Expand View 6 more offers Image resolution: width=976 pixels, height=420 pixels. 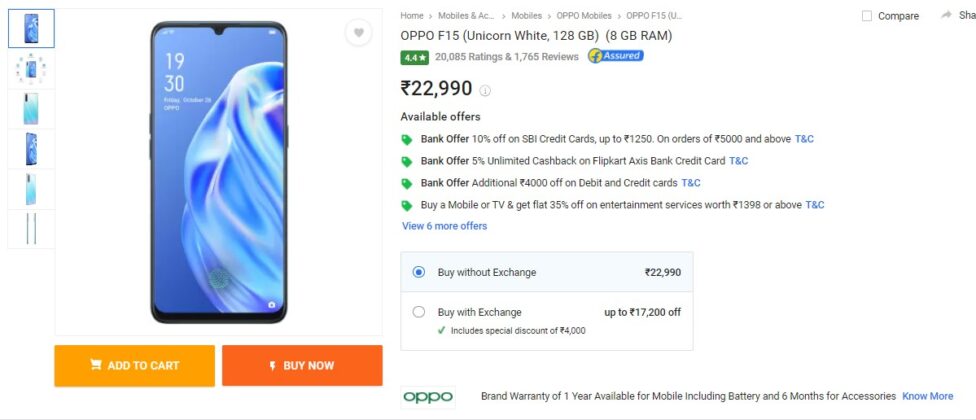tap(444, 226)
